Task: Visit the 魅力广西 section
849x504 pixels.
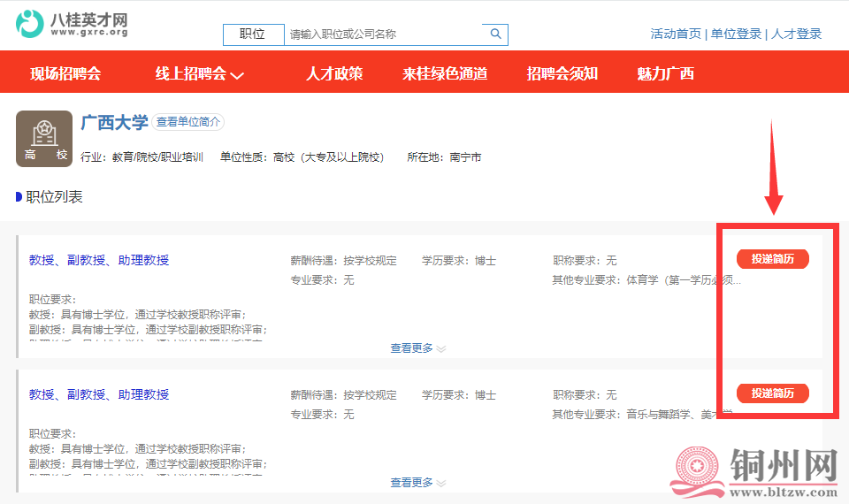Action: [665, 73]
